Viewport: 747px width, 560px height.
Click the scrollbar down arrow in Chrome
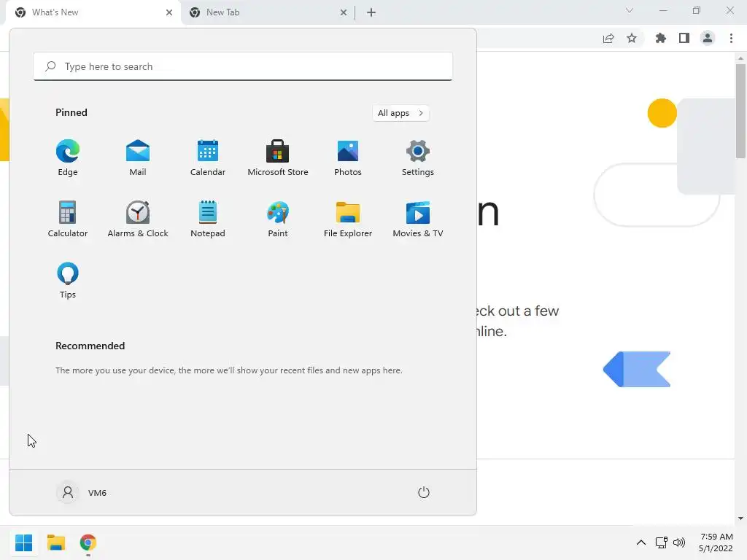740,518
